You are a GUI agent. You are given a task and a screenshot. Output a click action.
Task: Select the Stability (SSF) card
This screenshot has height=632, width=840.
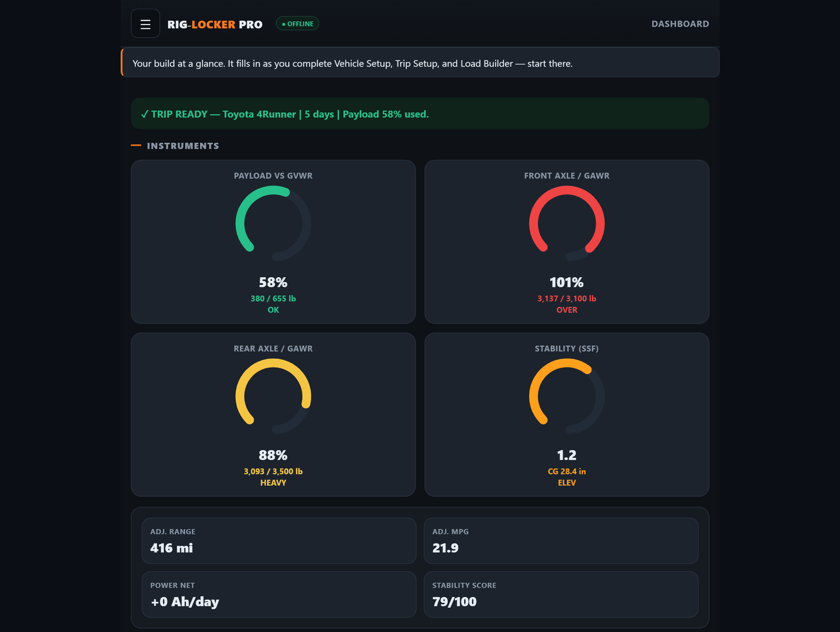tap(567, 415)
